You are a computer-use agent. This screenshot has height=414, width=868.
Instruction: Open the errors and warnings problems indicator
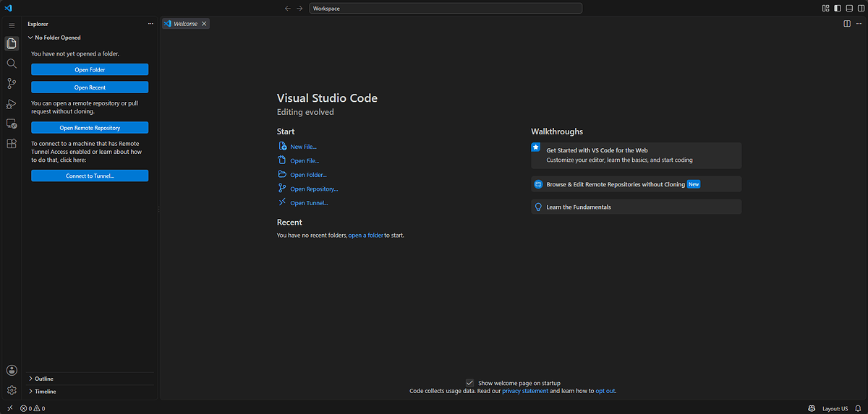(x=33, y=408)
